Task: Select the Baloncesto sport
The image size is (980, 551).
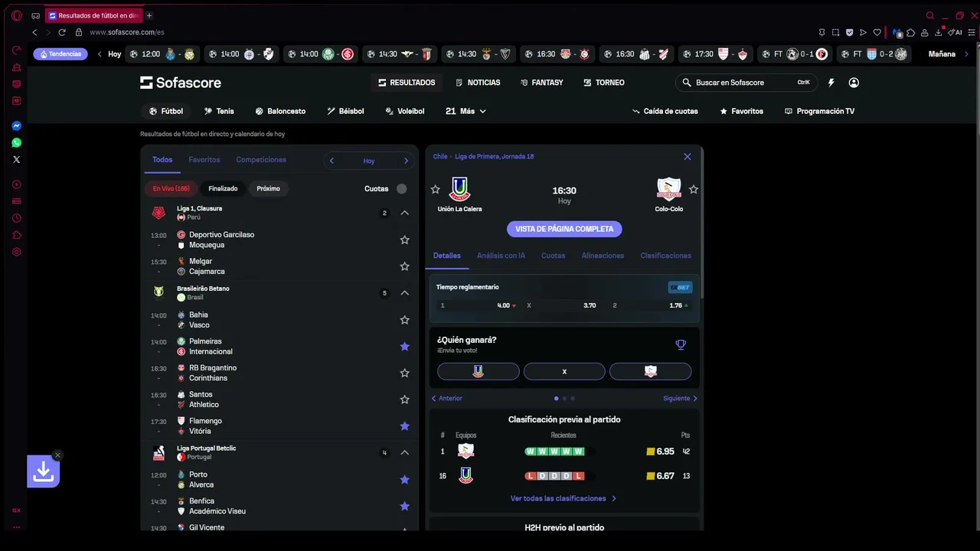Action: [x=280, y=111]
